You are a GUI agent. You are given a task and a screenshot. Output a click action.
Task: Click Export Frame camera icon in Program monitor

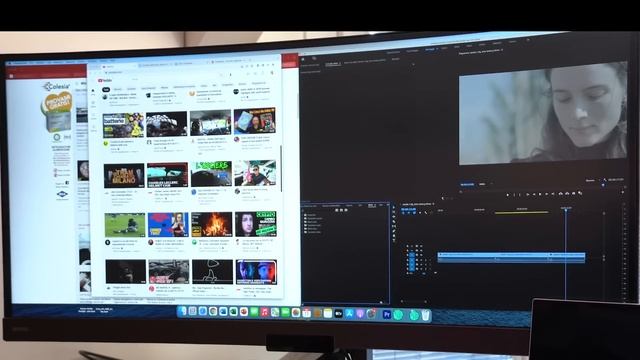(573, 193)
